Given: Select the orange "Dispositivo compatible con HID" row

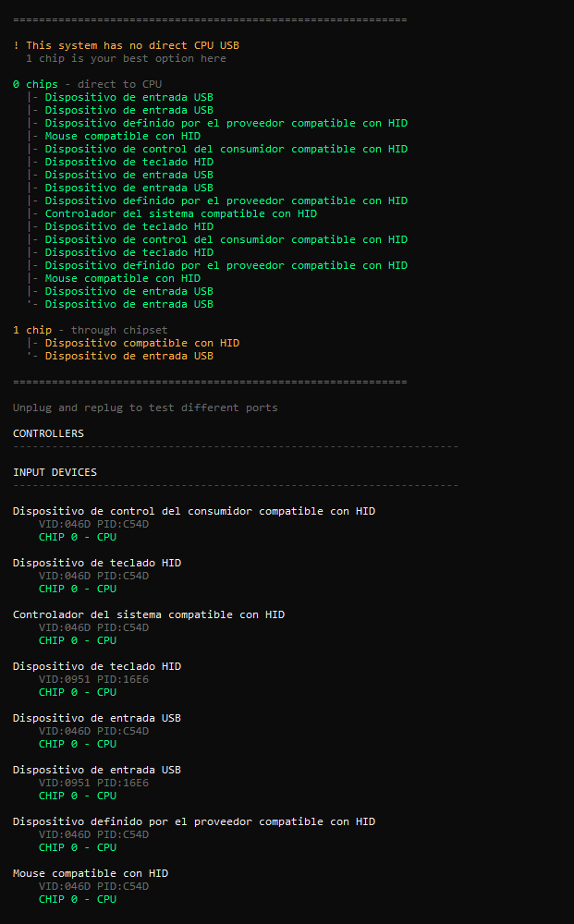Looking at the screenshot, I should (142, 343).
